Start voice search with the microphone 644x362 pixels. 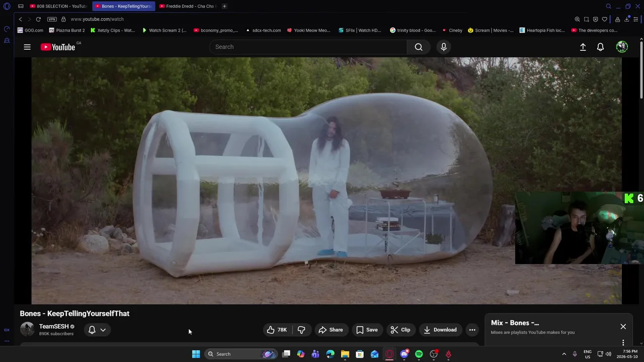(x=443, y=47)
